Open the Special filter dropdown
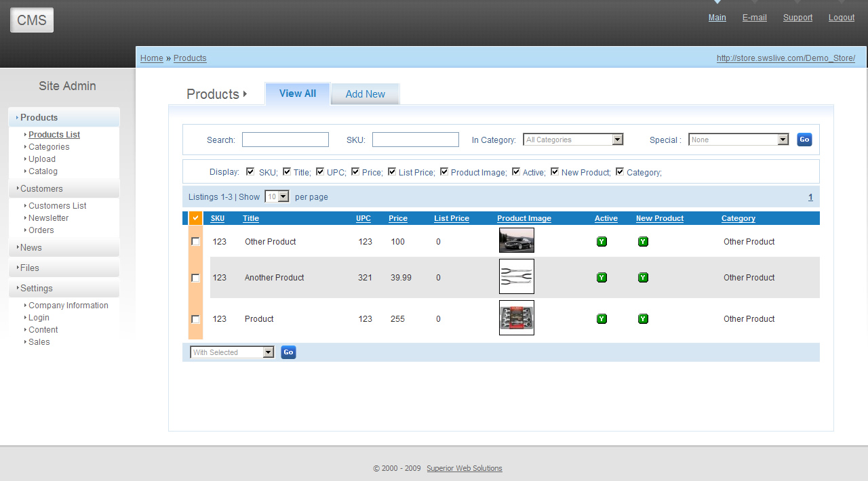Viewport: 868px width, 481px height. click(738, 140)
